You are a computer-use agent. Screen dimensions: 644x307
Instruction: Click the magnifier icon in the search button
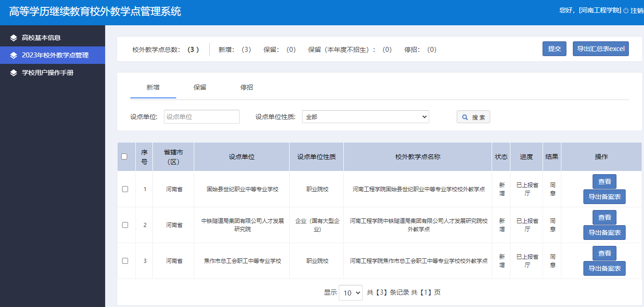465,117
